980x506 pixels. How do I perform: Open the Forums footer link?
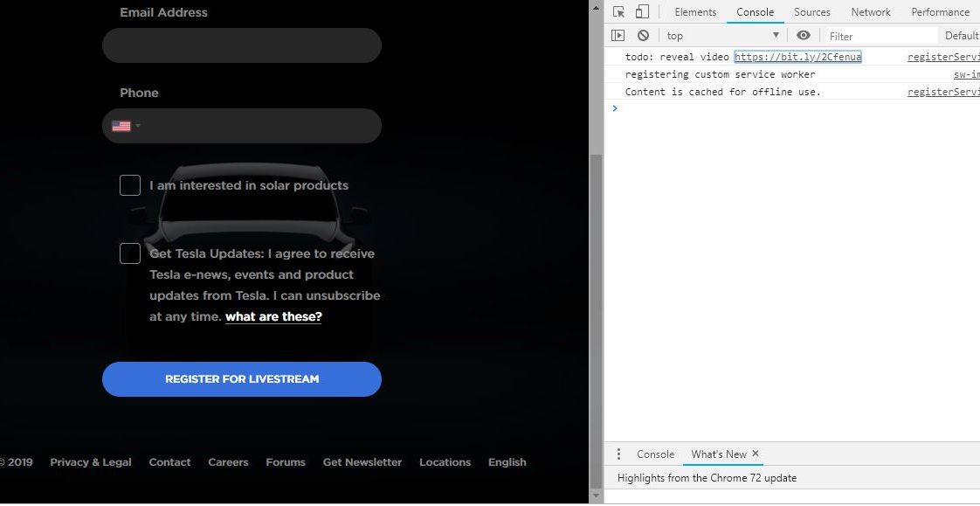[x=286, y=462]
